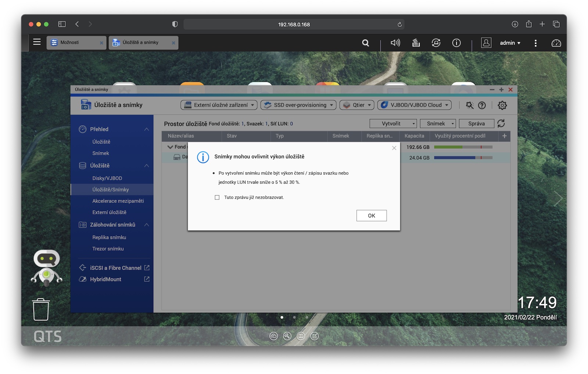The height and width of the screenshot is (374, 588).
Task: Click the tools wrench icon in storage header
Action: 470,105
